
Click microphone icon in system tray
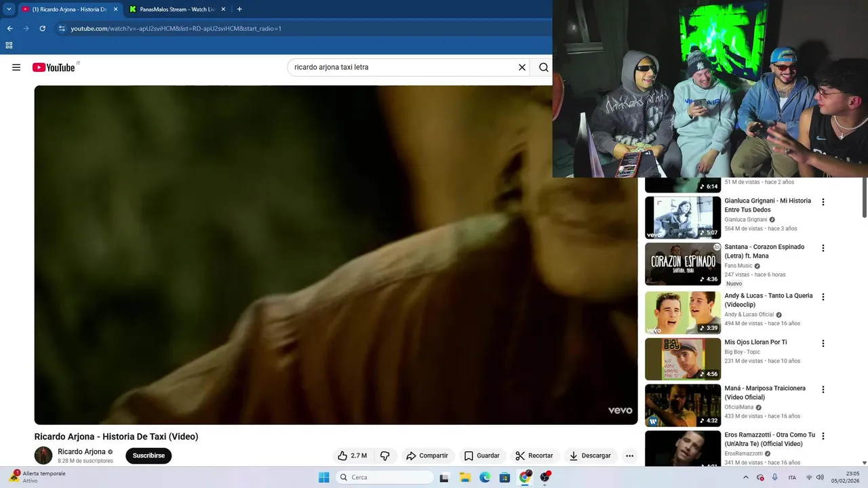[774, 477]
